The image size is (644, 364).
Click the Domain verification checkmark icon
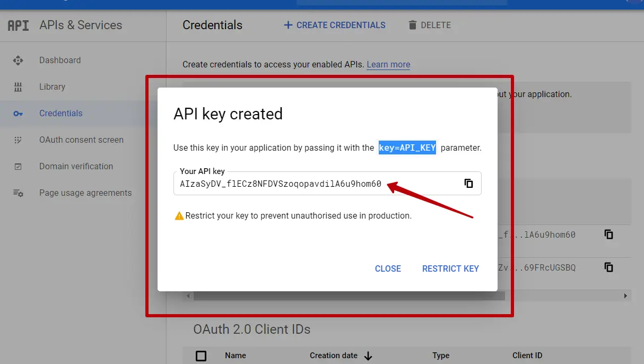coord(18,166)
